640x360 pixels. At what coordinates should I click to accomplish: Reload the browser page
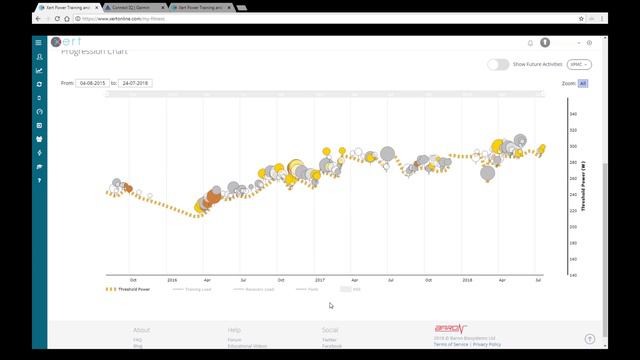click(57, 19)
